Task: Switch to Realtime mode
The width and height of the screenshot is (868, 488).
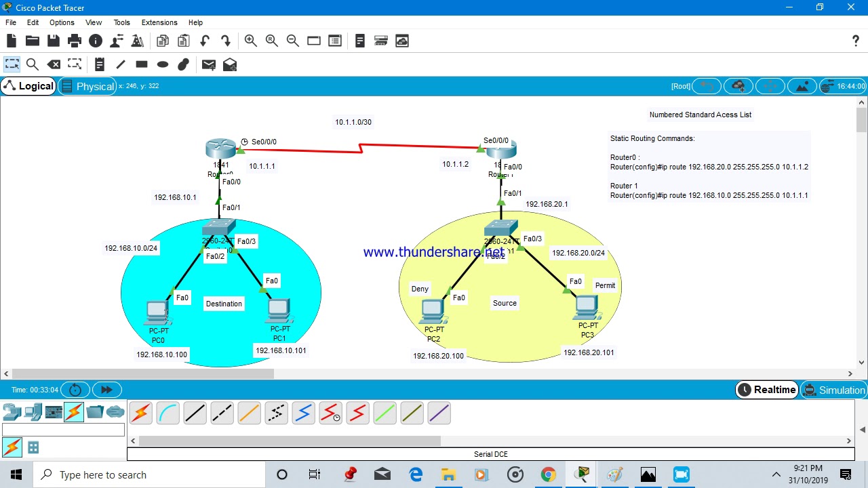Action: pos(767,390)
